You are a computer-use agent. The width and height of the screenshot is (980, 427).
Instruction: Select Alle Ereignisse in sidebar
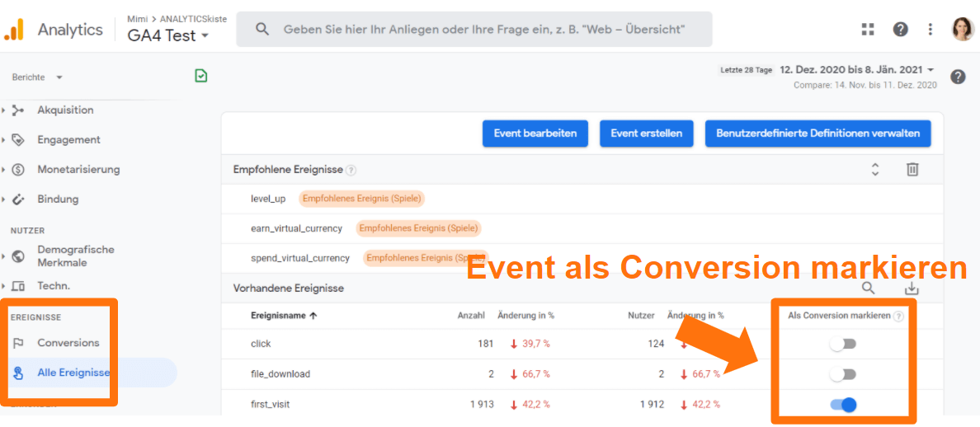(x=73, y=373)
